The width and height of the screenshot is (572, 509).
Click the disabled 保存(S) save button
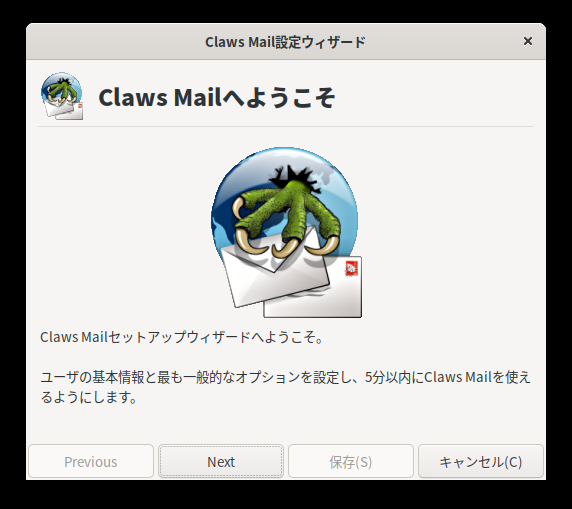click(x=351, y=461)
